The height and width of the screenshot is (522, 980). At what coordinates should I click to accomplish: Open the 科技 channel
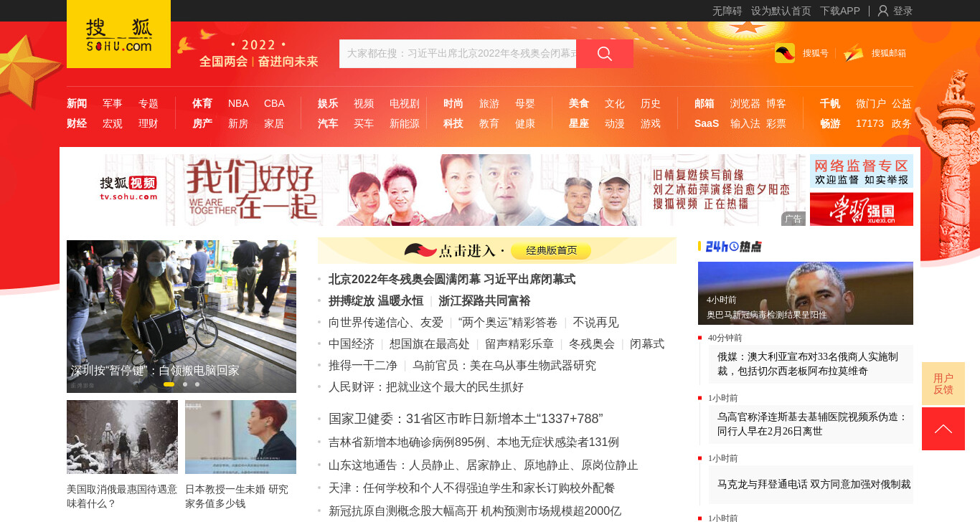(453, 123)
